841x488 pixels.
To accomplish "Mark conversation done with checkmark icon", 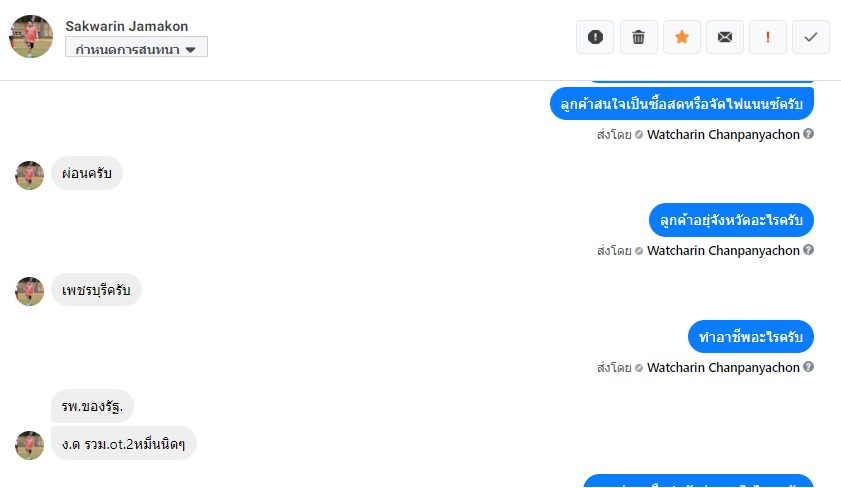I will [810, 37].
